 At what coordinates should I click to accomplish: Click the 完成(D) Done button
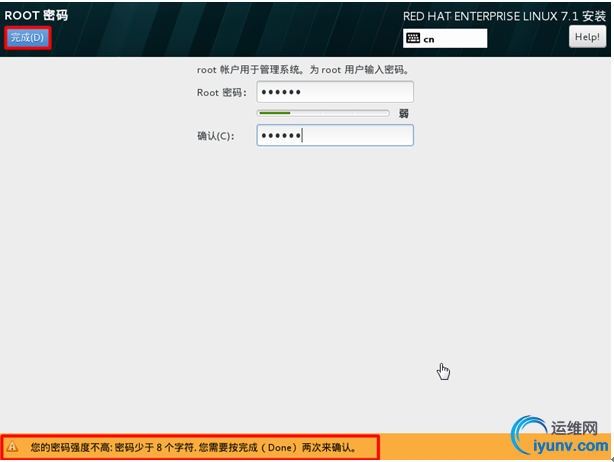pyautogui.click(x=27, y=38)
